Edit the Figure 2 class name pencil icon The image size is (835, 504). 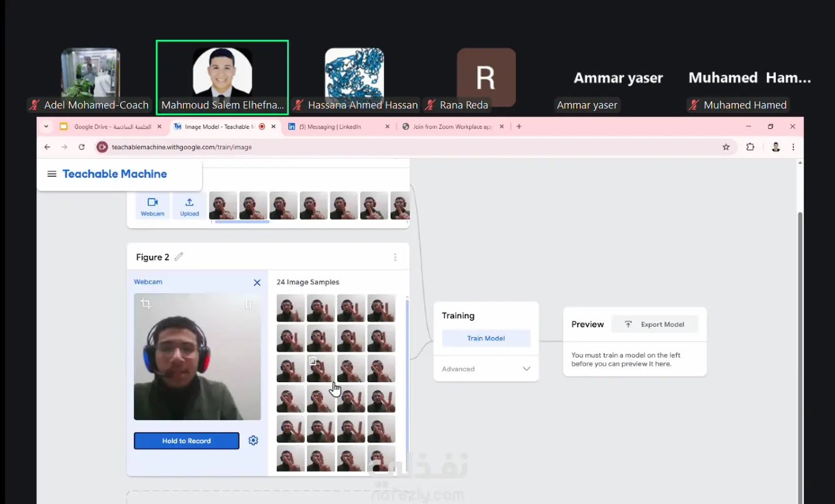point(179,256)
